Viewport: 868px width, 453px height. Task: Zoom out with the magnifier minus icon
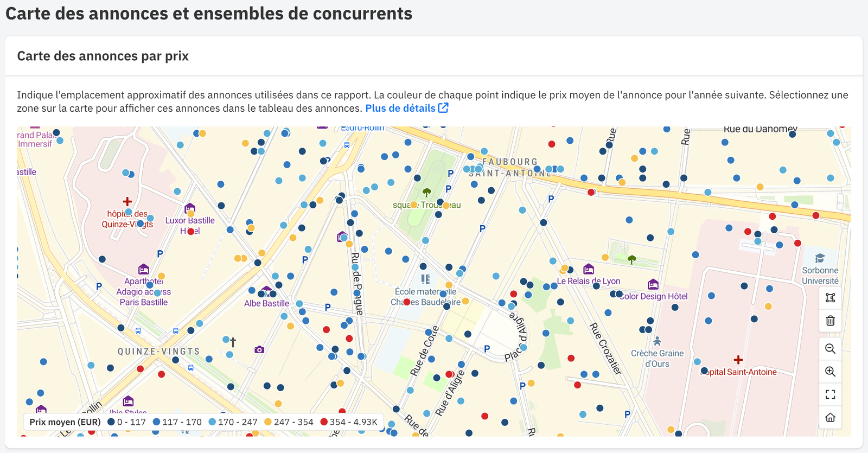[x=830, y=349]
